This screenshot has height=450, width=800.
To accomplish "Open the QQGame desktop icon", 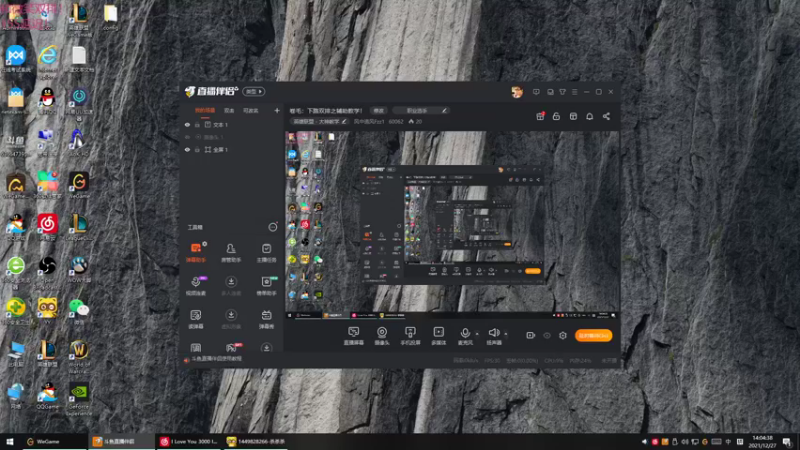I will (47, 395).
